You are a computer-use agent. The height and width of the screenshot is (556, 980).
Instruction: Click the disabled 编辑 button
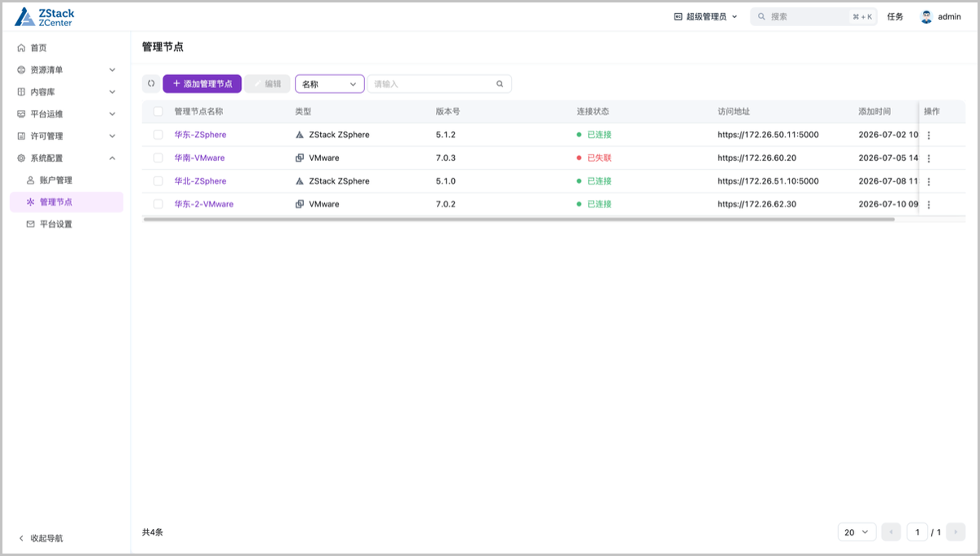click(x=268, y=83)
